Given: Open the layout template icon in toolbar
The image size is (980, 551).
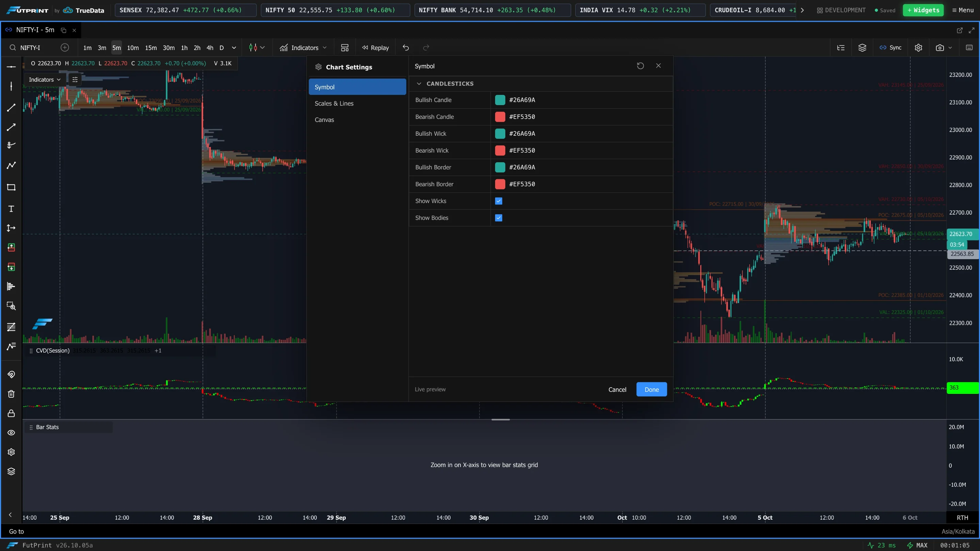Looking at the screenshot, I should tap(345, 48).
